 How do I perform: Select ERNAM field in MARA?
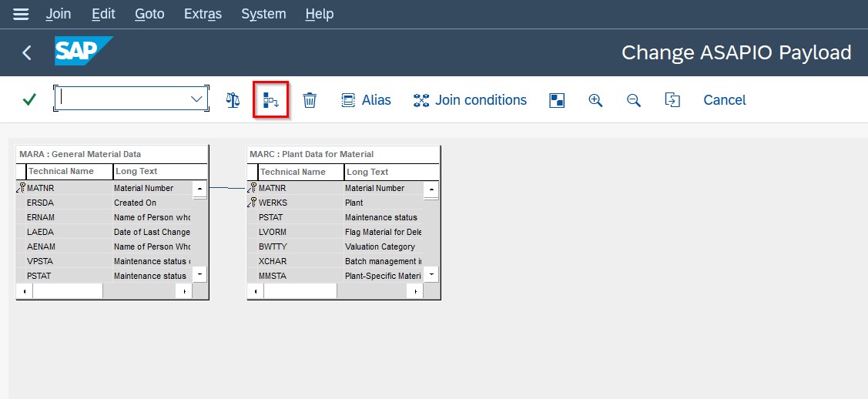click(40, 217)
